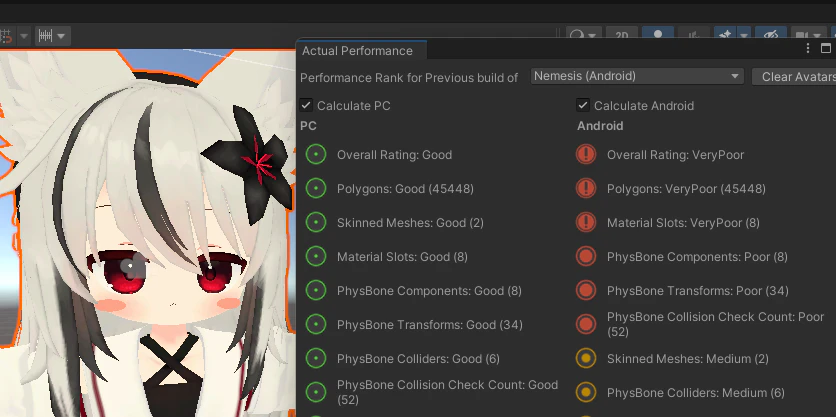Uncheck the Calculate Android checkbox
The height and width of the screenshot is (417, 836).
point(583,105)
